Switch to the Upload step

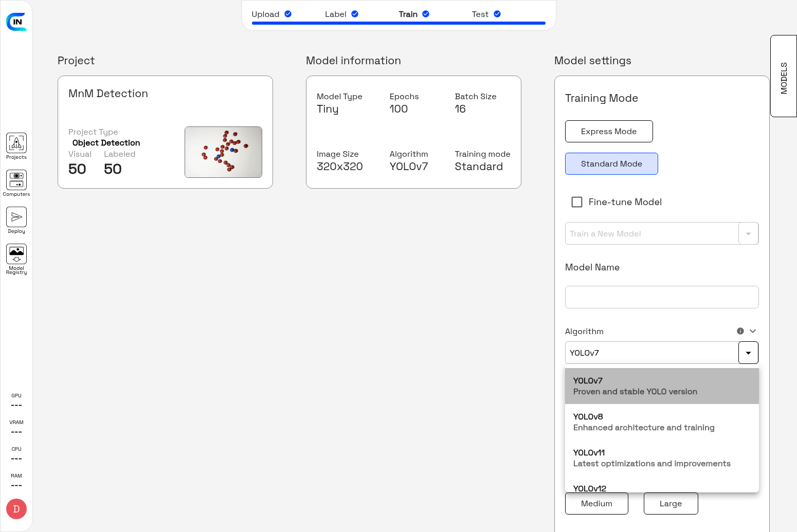(x=264, y=14)
